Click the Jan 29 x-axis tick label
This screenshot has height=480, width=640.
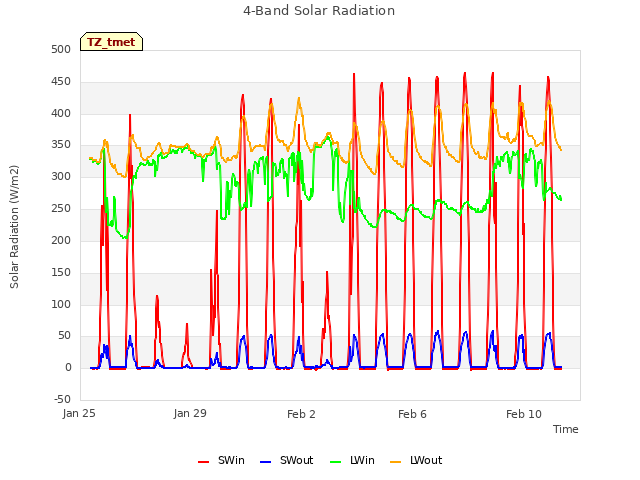(190, 413)
